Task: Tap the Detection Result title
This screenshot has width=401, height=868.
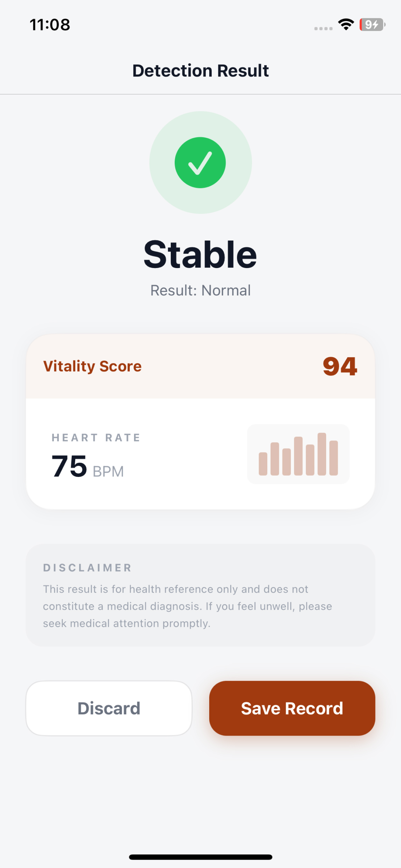Action: (x=200, y=71)
